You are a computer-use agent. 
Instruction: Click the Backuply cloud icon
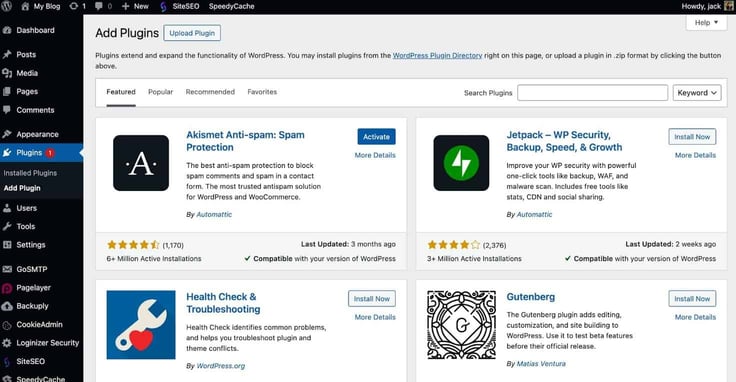(x=7, y=306)
